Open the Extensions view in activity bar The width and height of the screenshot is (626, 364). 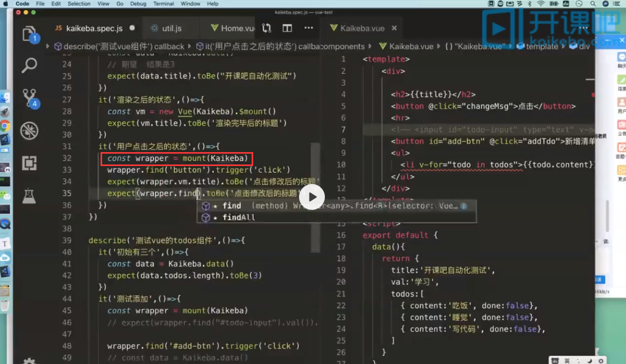pos(29,163)
